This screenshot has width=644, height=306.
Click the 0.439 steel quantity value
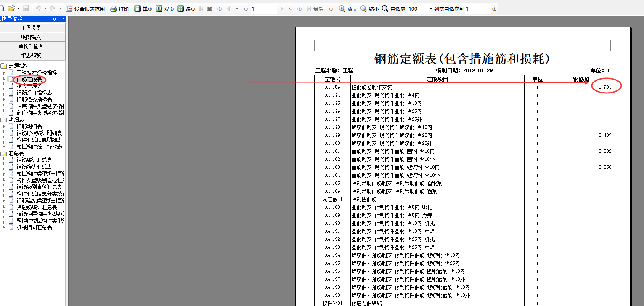click(x=604, y=136)
